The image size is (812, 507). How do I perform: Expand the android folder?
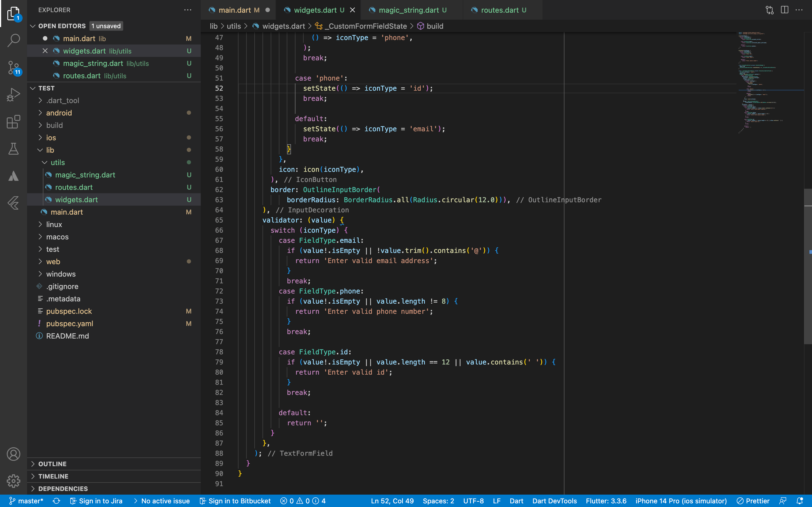pyautogui.click(x=59, y=113)
